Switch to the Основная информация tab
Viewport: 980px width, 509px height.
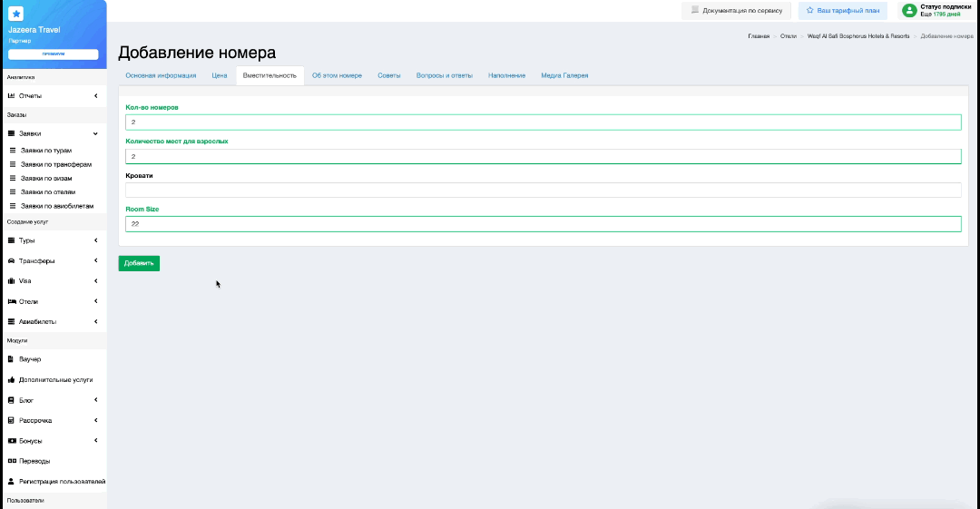point(161,75)
